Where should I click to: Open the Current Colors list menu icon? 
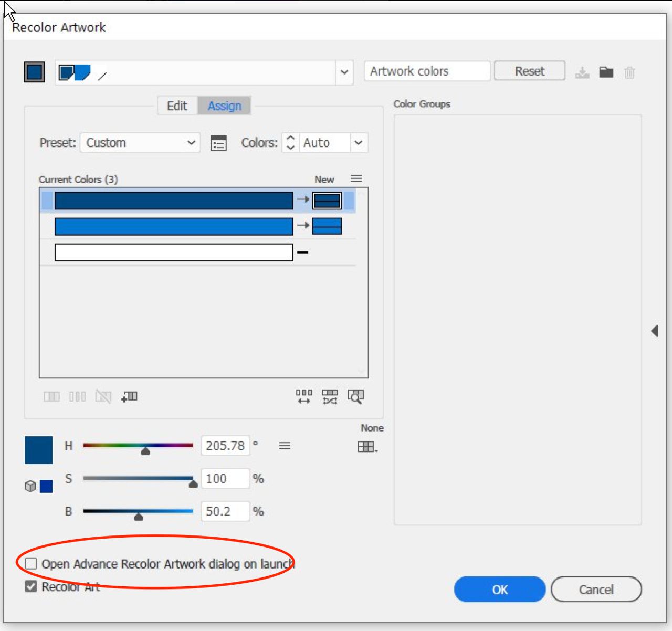356,178
